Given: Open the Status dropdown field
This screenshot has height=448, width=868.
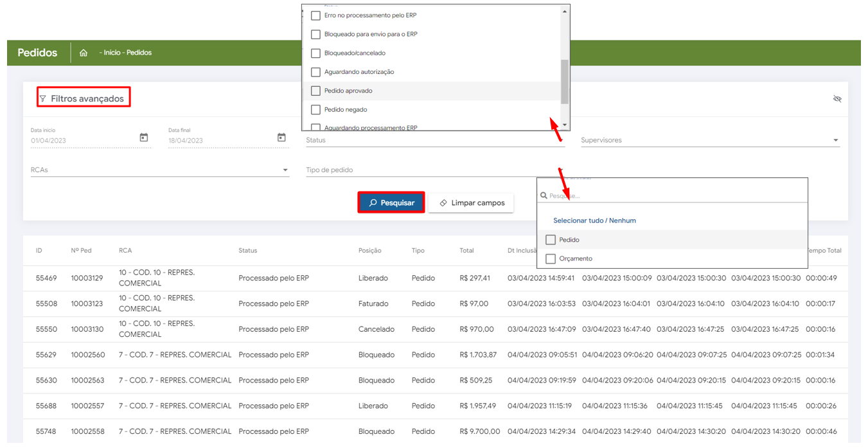Looking at the screenshot, I should point(434,140).
